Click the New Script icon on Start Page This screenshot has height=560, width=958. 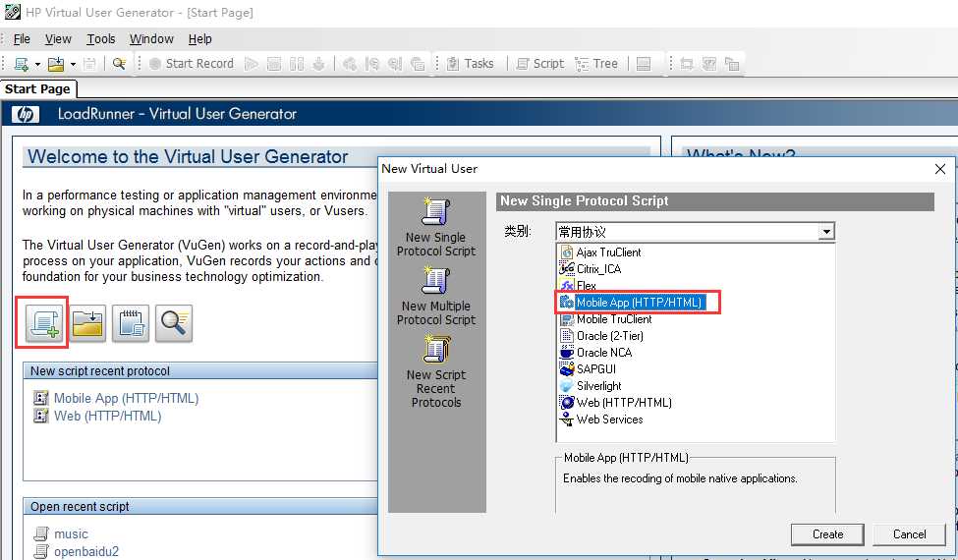[44, 323]
